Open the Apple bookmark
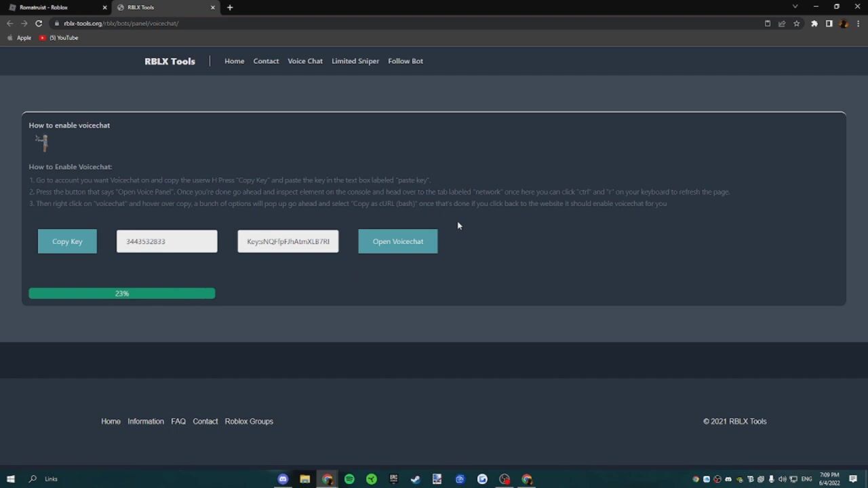Screen dimensions: 868x488 pyautogui.click(x=19, y=38)
